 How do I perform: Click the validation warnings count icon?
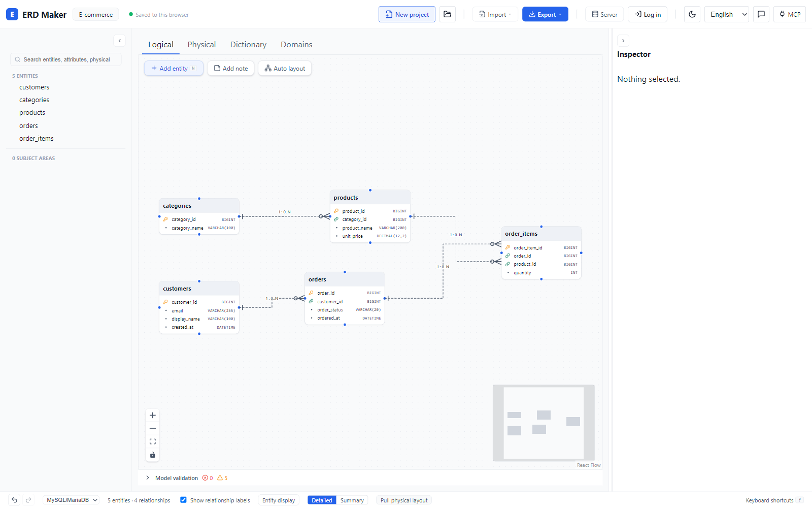pyautogui.click(x=220, y=478)
